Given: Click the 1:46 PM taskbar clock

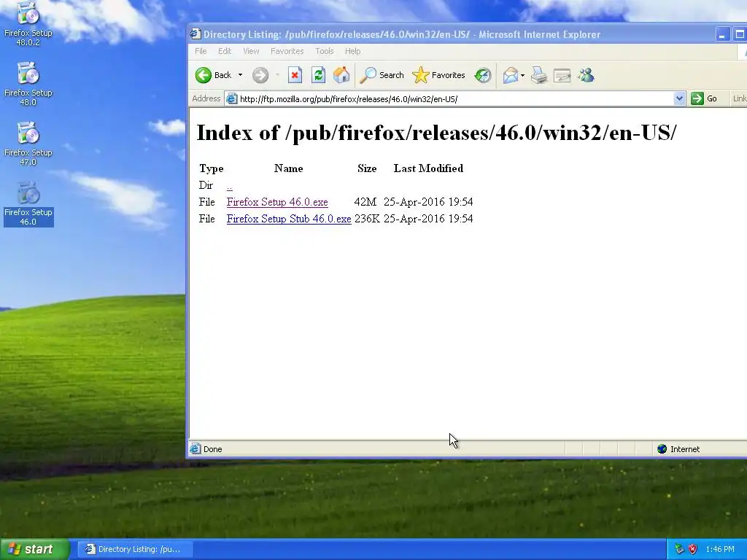Looking at the screenshot, I should tap(720, 549).
